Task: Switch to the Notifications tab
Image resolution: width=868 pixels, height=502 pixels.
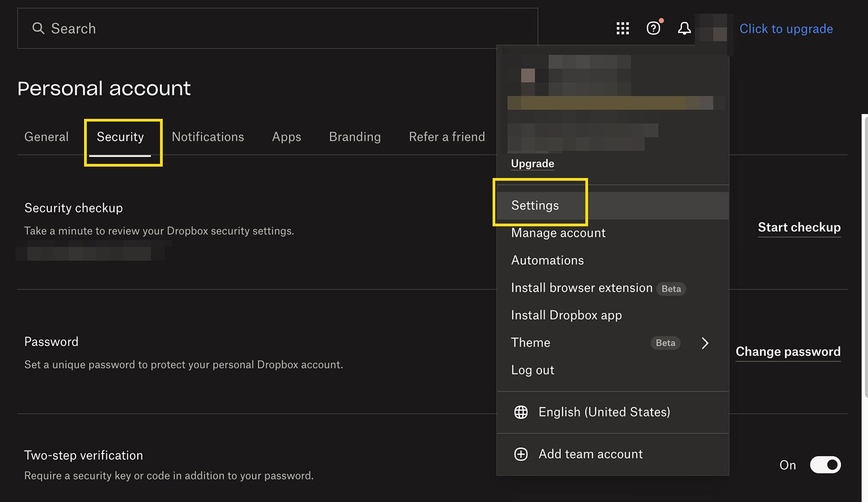Action: pyautogui.click(x=208, y=137)
